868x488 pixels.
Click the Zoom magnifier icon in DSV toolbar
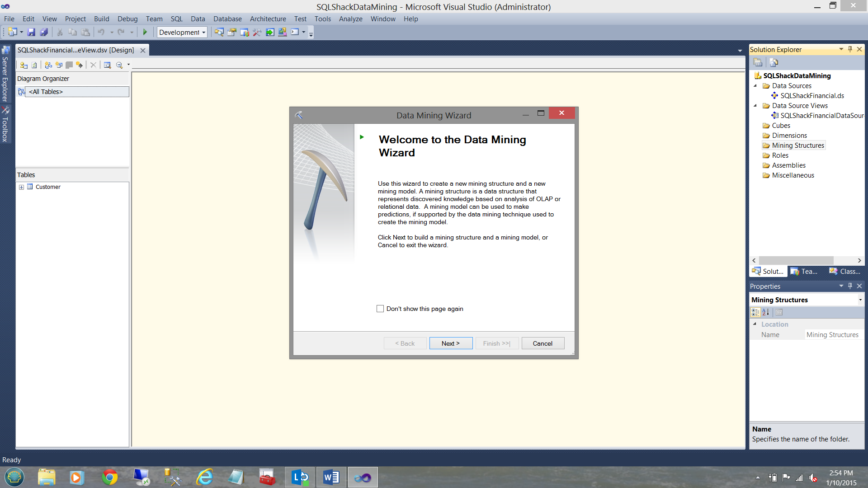tap(119, 65)
